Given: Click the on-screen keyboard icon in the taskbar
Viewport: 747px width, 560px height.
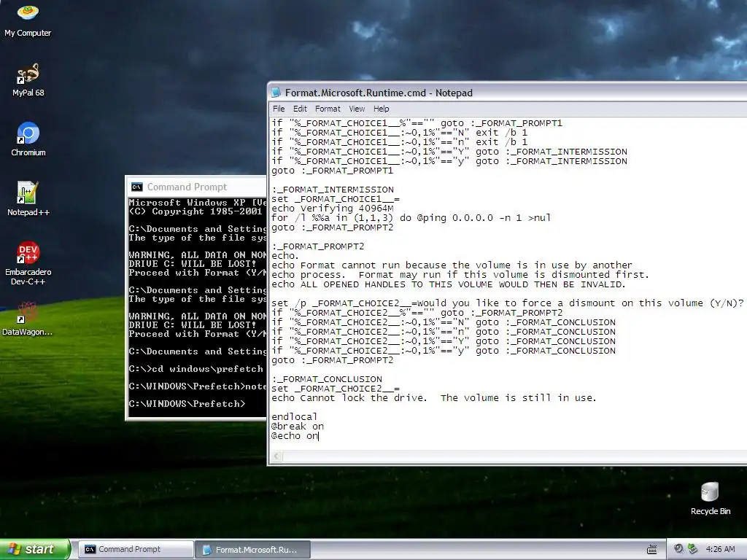Looking at the screenshot, I should click(652, 550).
